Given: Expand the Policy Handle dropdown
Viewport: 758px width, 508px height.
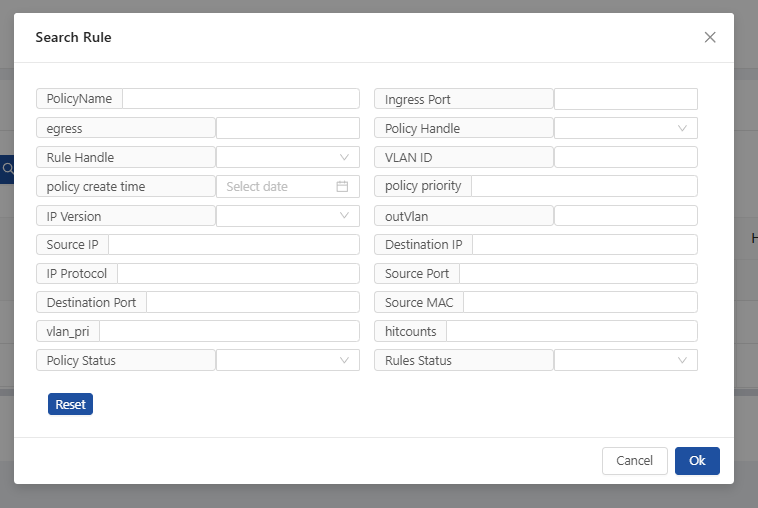Looking at the screenshot, I should [x=626, y=128].
